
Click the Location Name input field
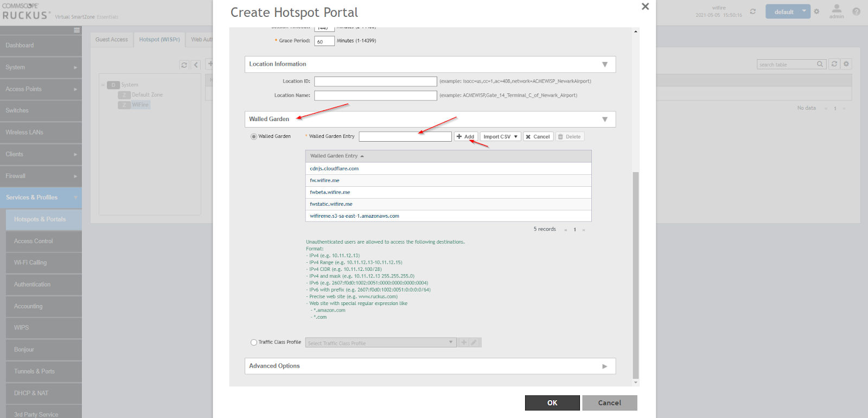pyautogui.click(x=375, y=96)
